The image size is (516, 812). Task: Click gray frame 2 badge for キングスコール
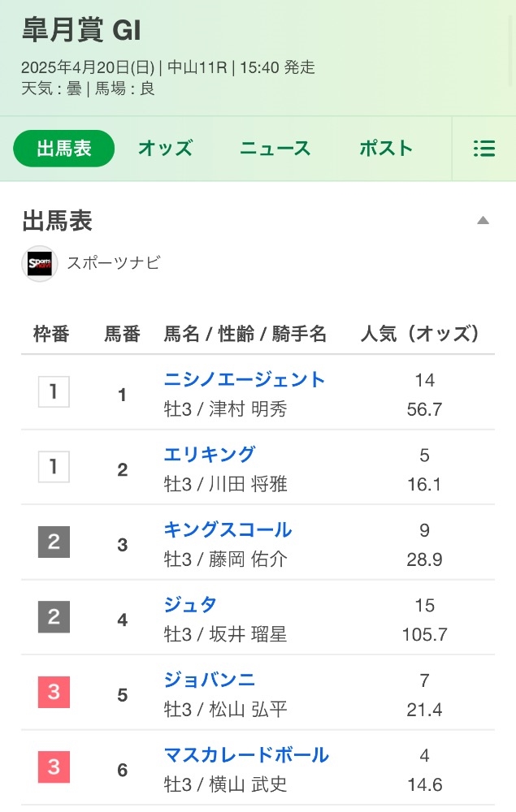(x=54, y=542)
